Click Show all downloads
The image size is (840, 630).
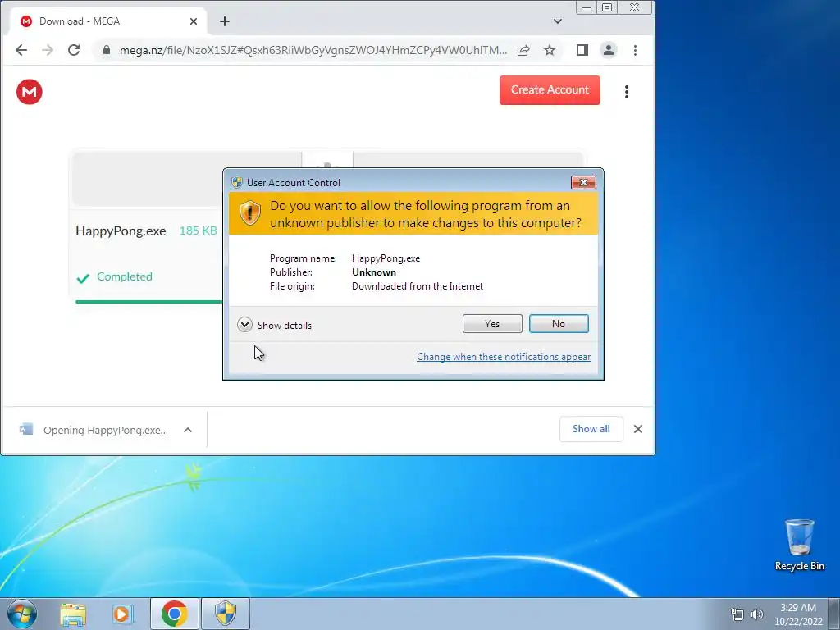[x=591, y=429]
